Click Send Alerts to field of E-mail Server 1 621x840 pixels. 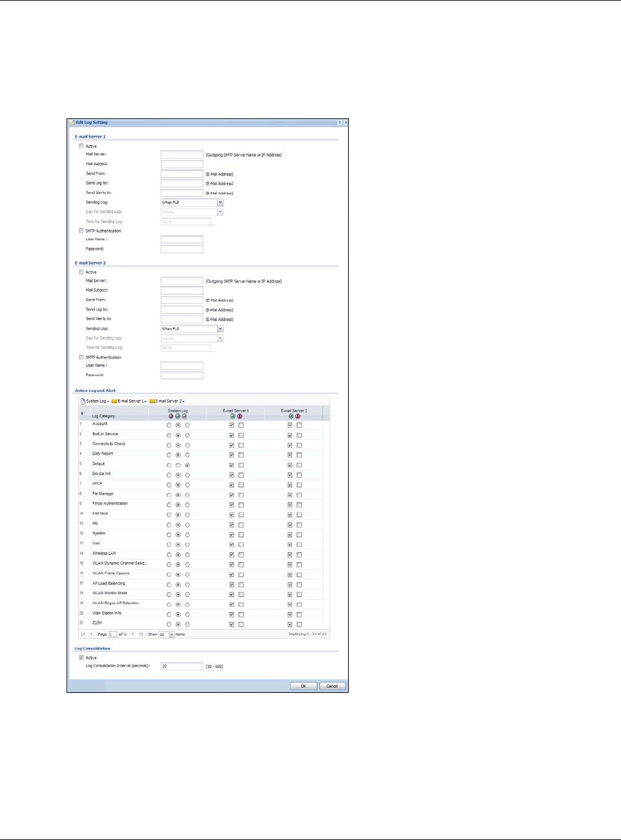point(182,193)
